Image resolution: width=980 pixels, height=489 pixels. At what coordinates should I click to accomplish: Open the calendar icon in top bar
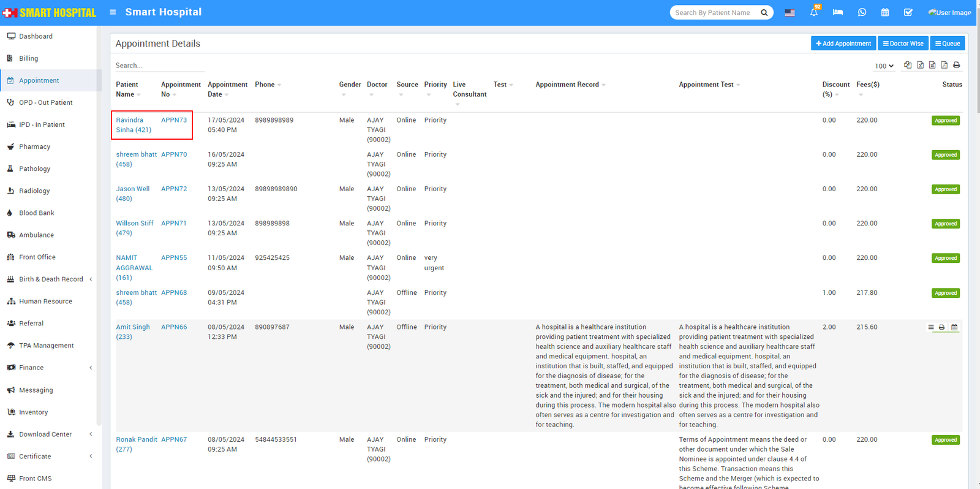coord(885,12)
